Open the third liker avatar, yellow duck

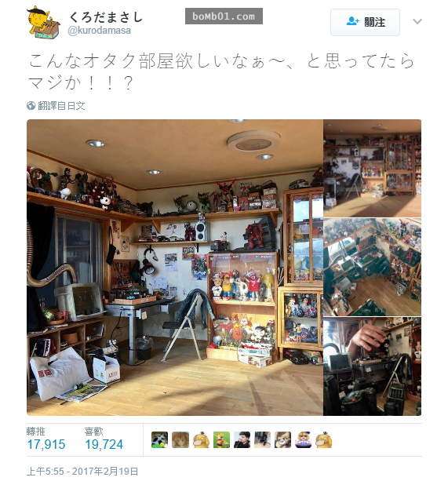click(x=201, y=439)
